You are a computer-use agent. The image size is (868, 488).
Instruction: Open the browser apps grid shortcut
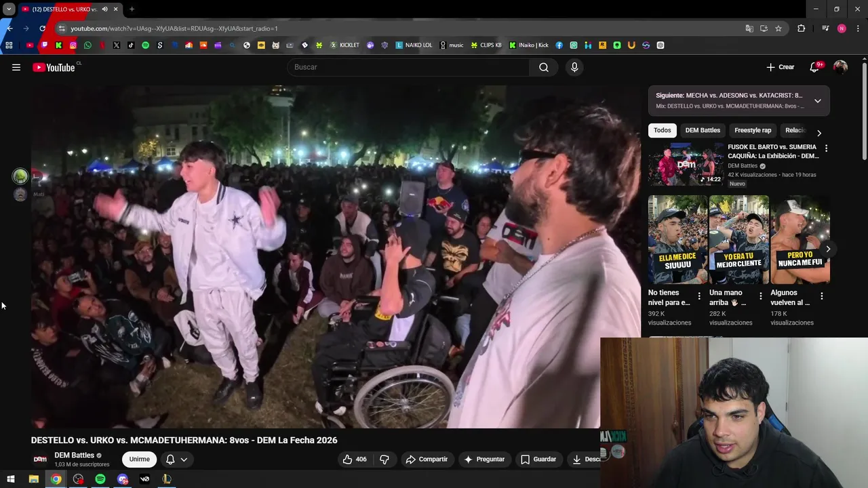pos(9,45)
